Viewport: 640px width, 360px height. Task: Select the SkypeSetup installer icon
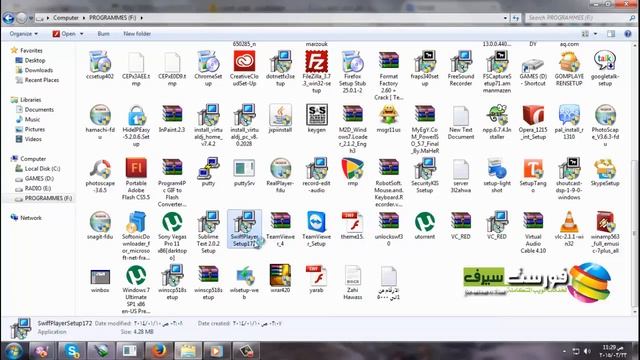(605, 168)
